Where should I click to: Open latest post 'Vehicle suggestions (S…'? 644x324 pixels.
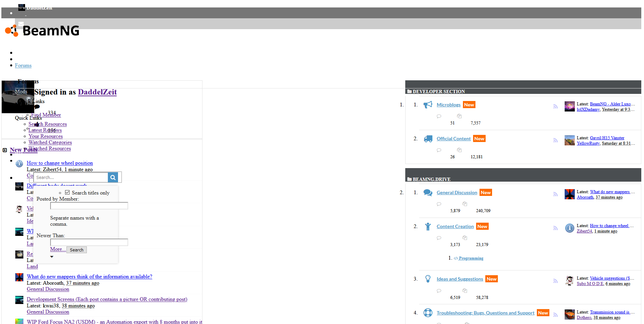point(612,278)
